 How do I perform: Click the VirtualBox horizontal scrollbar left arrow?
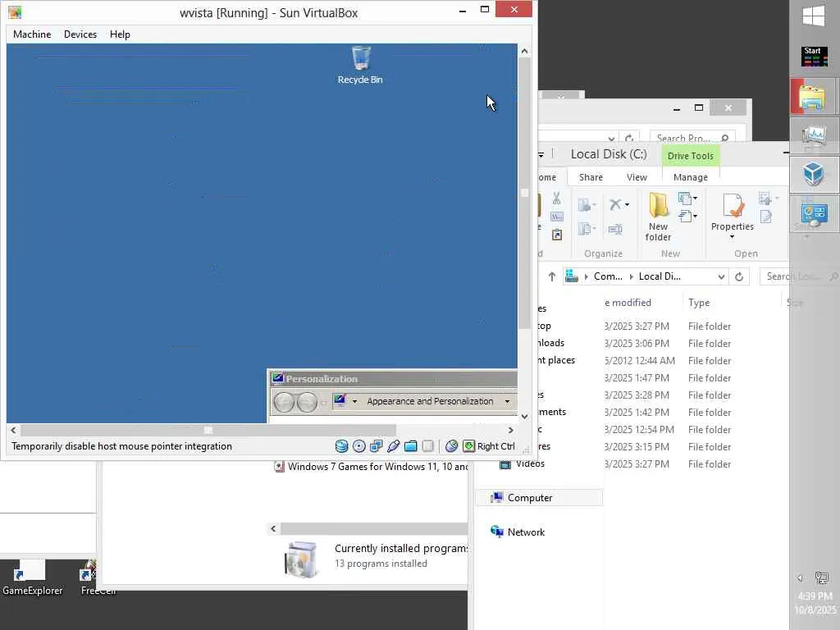pos(13,430)
